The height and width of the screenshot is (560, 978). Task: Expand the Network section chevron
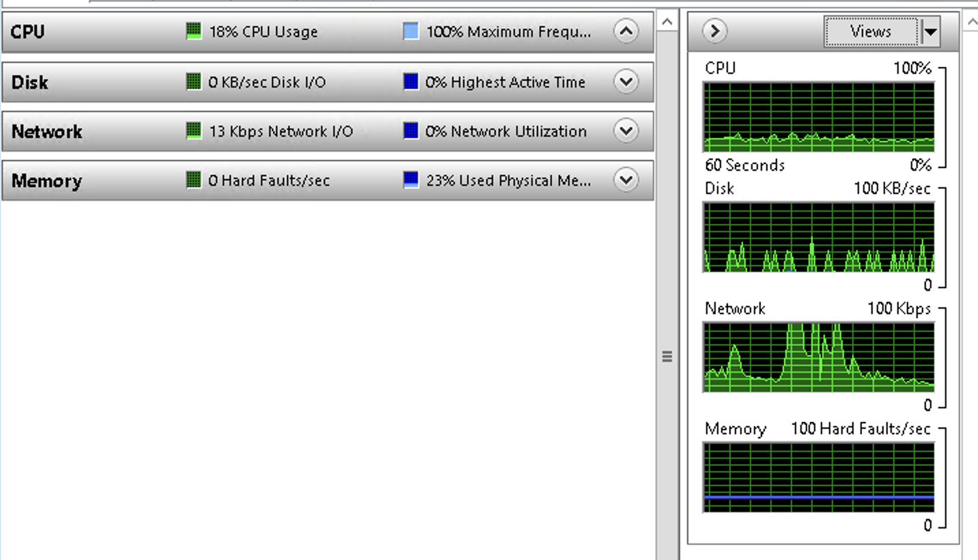click(x=626, y=131)
